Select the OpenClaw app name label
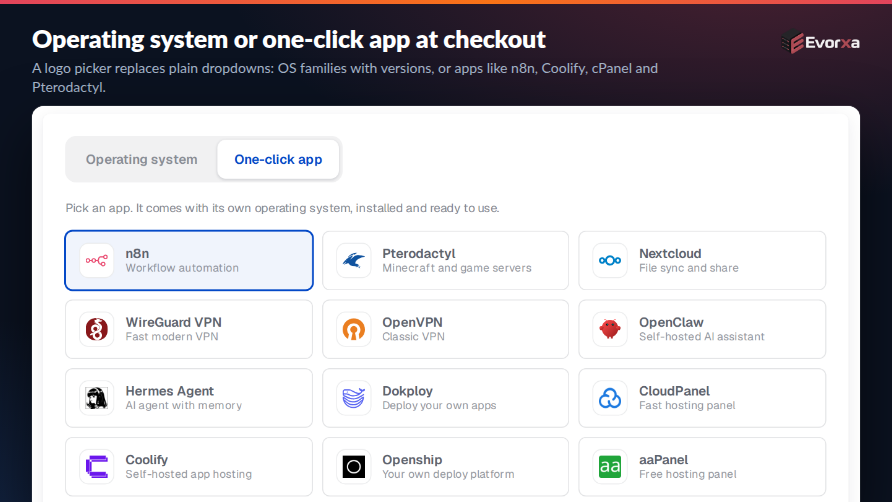 [x=671, y=322]
